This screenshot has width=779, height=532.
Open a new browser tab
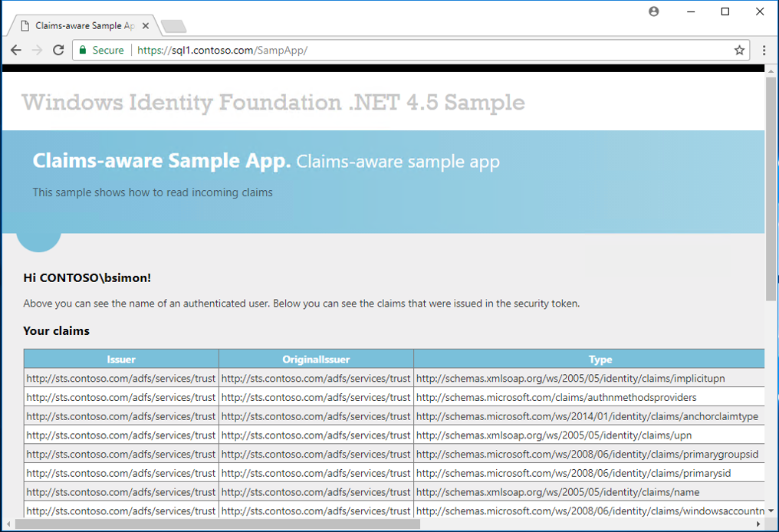coord(174,27)
